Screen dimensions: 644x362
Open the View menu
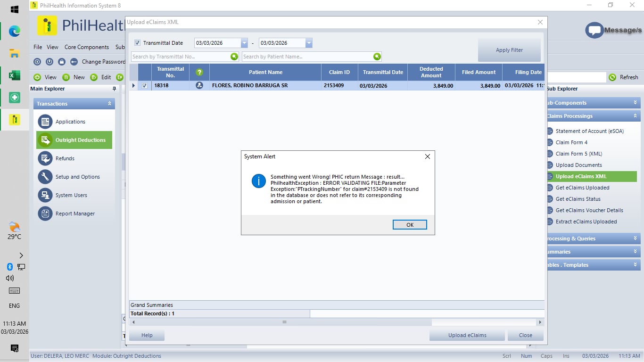pyautogui.click(x=53, y=47)
